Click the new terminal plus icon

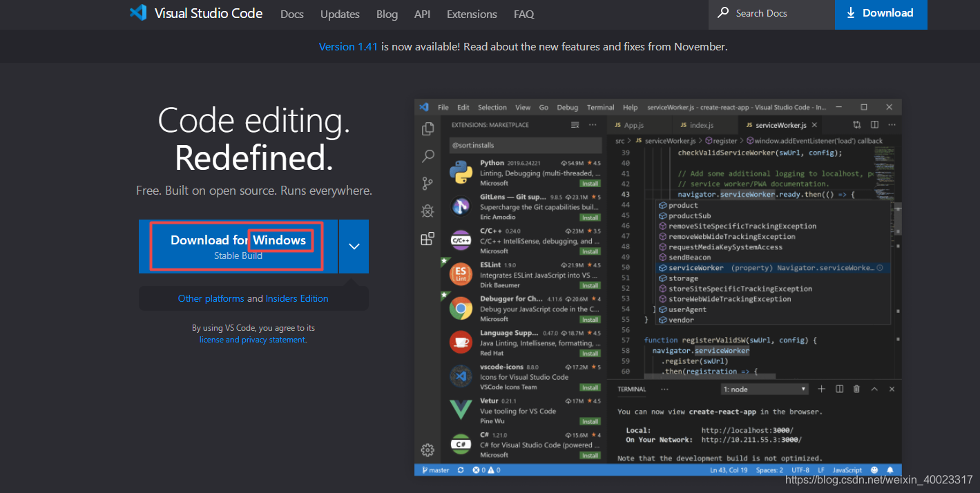[822, 389]
